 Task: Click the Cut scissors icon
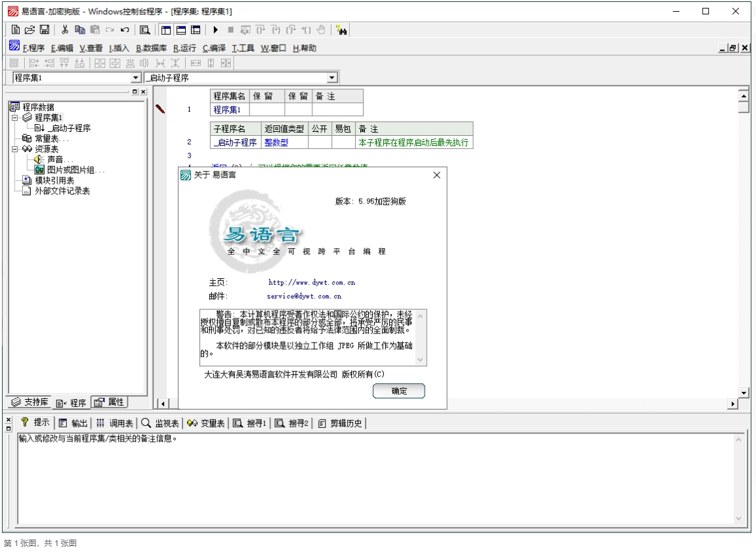coord(65,30)
